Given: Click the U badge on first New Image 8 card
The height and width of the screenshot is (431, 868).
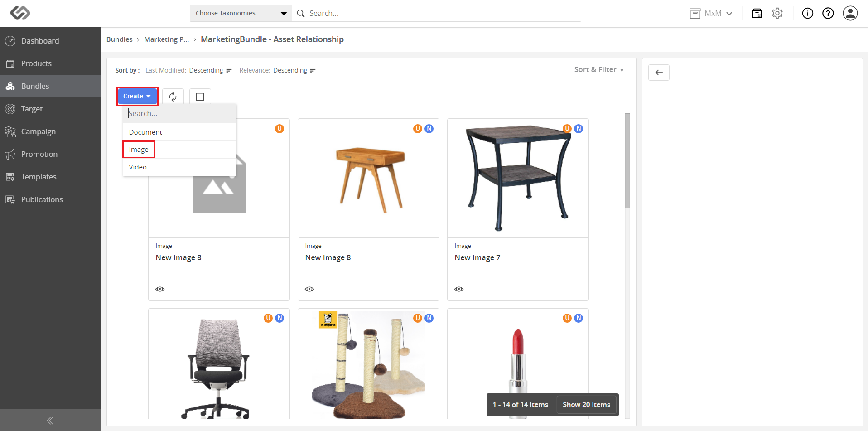Looking at the screenshot, I should 280,129.
